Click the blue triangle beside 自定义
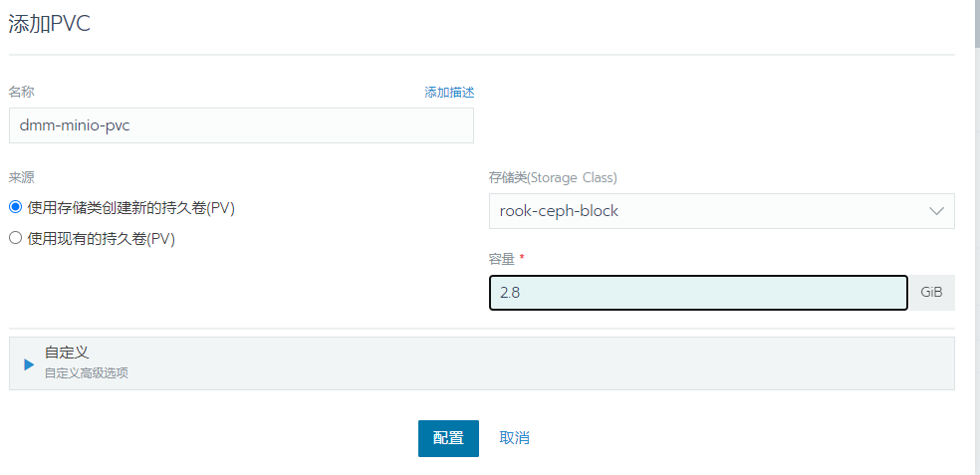This screenshot has width=980, height=475. [x=29, y=364]
